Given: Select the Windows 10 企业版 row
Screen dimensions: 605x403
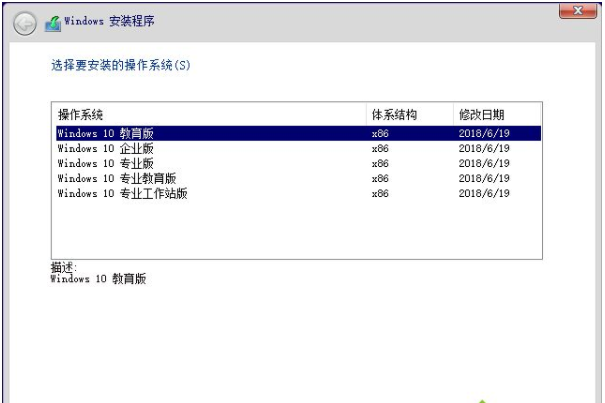Looking at the screenshot, I should (x=298, y=148).
